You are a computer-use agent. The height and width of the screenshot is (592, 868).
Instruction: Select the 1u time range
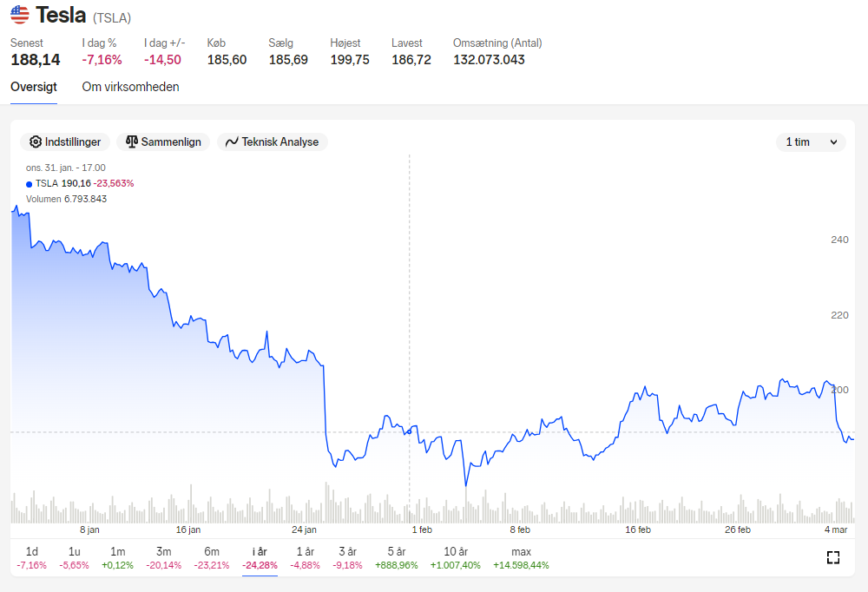click(74, 557)
